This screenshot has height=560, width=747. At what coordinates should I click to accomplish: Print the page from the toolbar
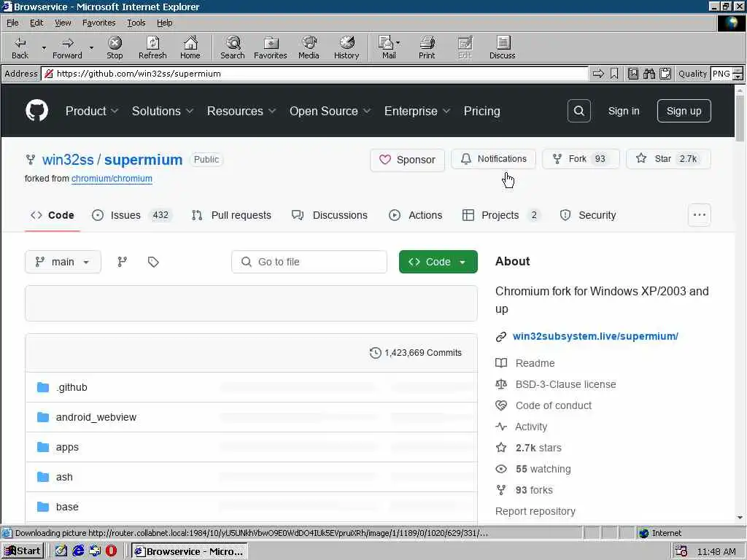[427, 47]
